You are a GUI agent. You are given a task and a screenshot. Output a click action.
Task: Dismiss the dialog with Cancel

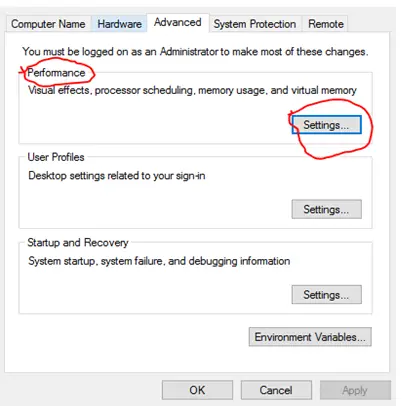pyautogui.click(x=276, y=390)
